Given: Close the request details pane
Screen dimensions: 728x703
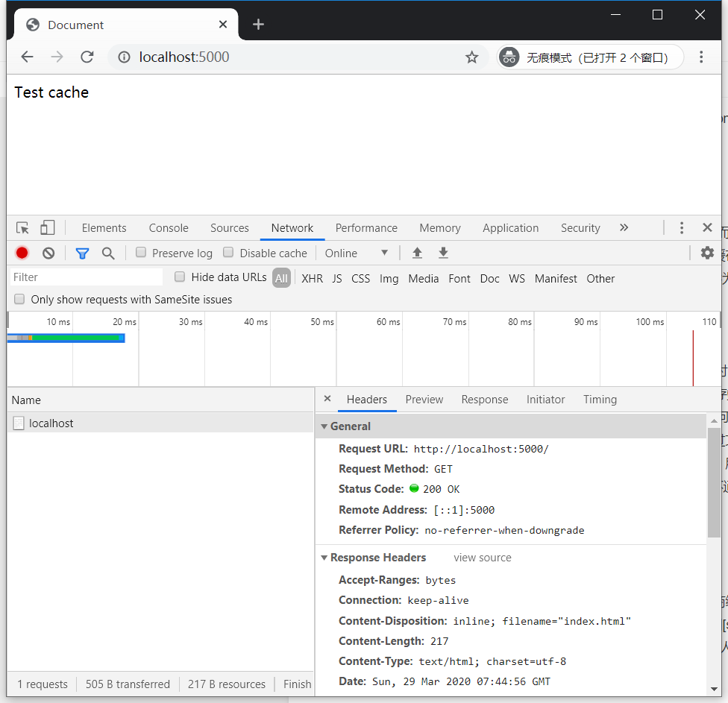Looking at the screenshot, I should [327, 399].
